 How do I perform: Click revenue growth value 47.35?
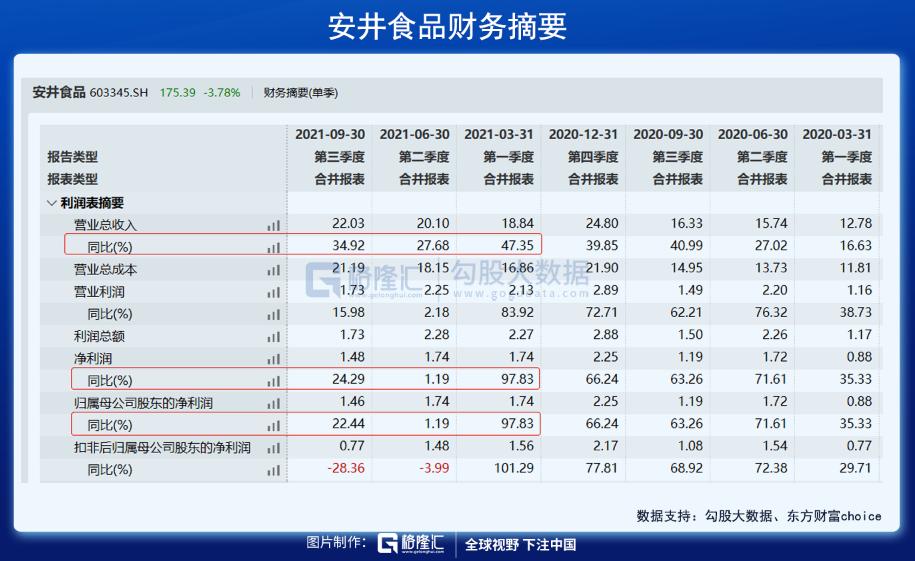coord(517,246)
